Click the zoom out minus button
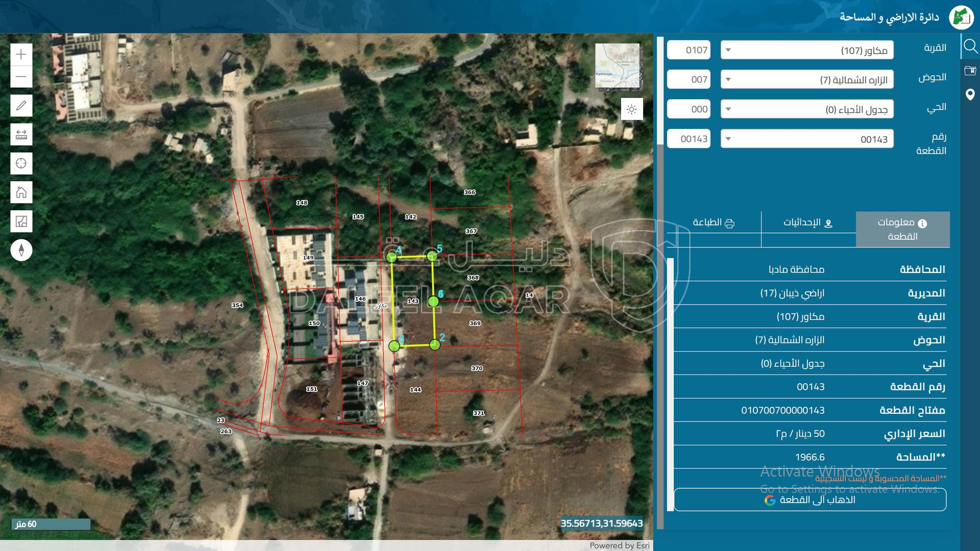980x551 pixels. pos(21,77)
